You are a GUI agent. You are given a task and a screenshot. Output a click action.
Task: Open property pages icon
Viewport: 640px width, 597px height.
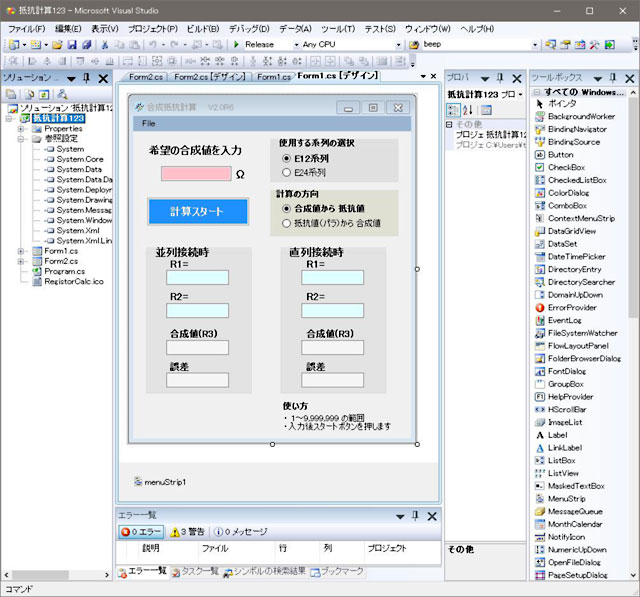coord(486,110)
